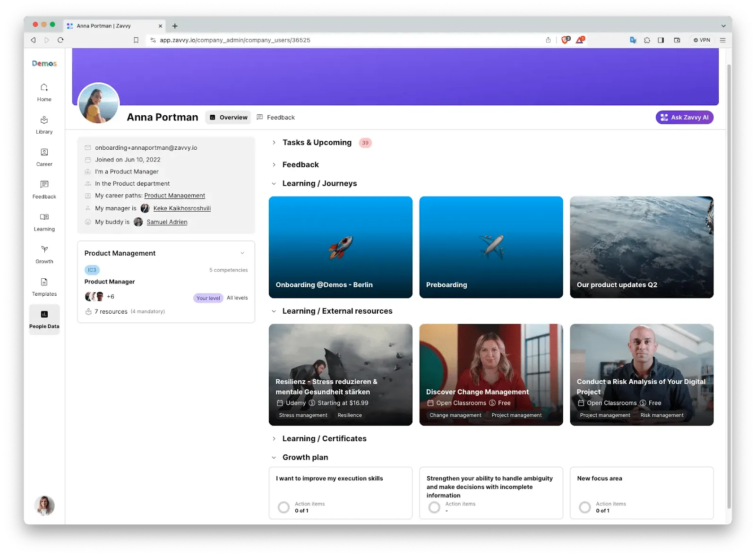Expand the Feedback section
Viewport: 756px width, 556px height.
pos(274,165)
